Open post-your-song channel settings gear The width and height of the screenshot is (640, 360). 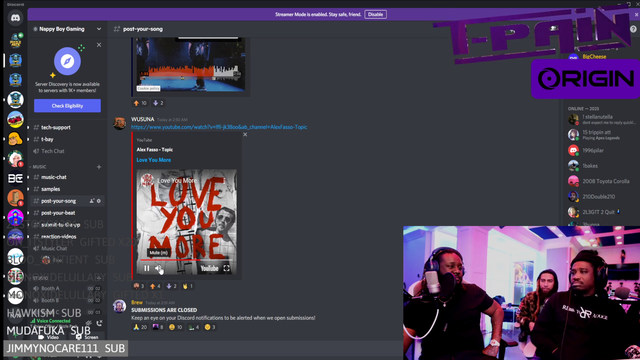pos(99,201)
